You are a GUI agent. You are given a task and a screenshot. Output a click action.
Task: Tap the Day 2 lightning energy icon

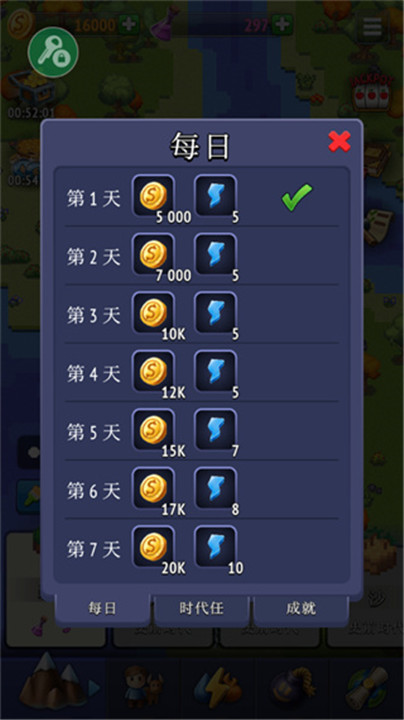coord(216,254)
